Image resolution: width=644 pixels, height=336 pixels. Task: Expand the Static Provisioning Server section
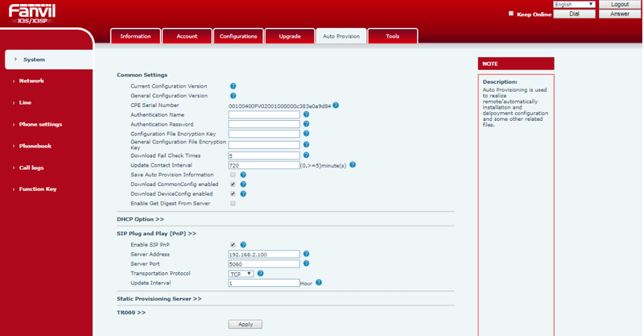[159, 298]
